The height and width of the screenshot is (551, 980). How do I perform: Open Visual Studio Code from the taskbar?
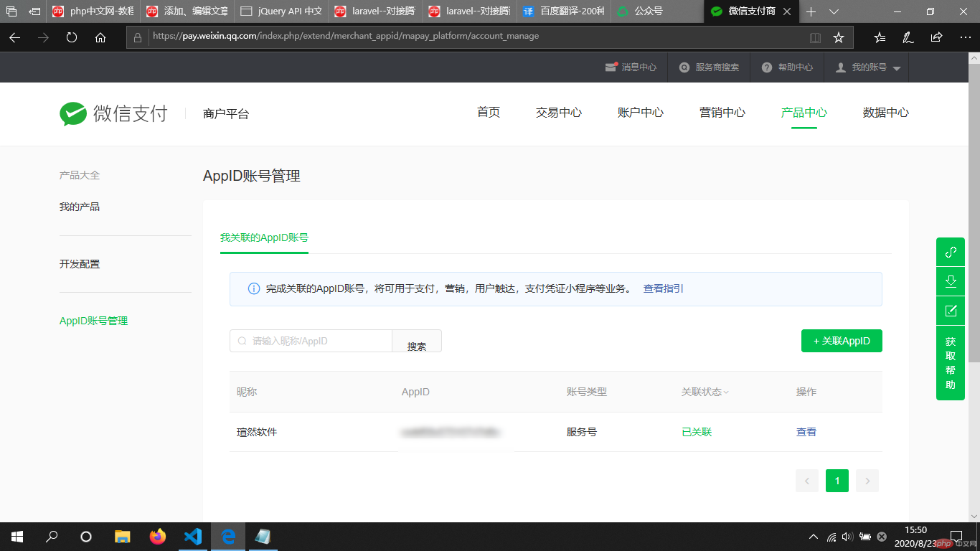pyautogui.click(x=193, y=537)
